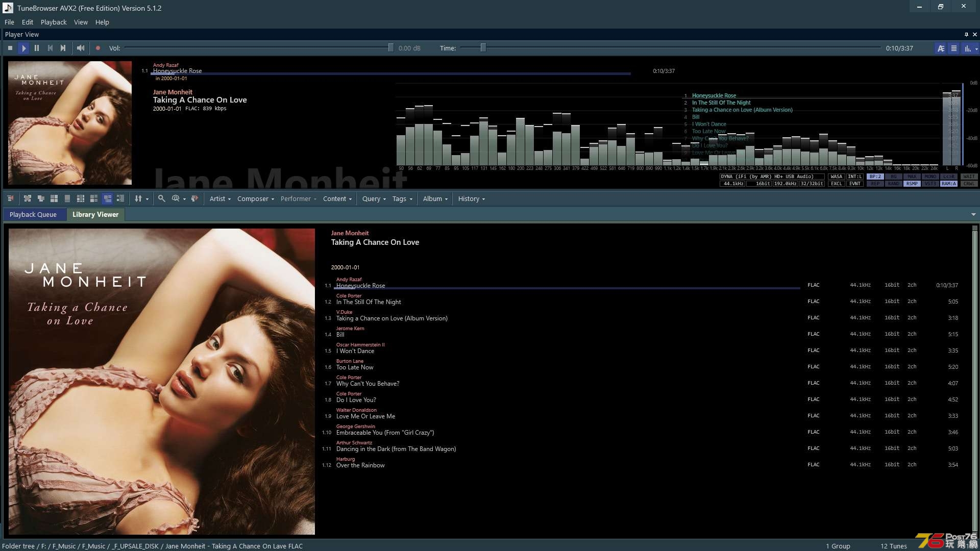Select the single cover view icon
The width and height of the screenshot is (980, 551).
click(x=67, y=198)
